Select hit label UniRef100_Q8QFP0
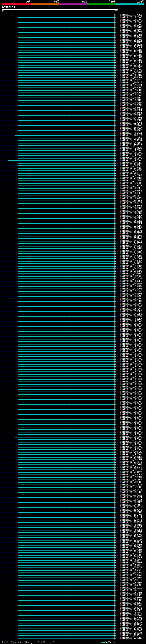The image size is (146, 644). click(x=131, y=165)
